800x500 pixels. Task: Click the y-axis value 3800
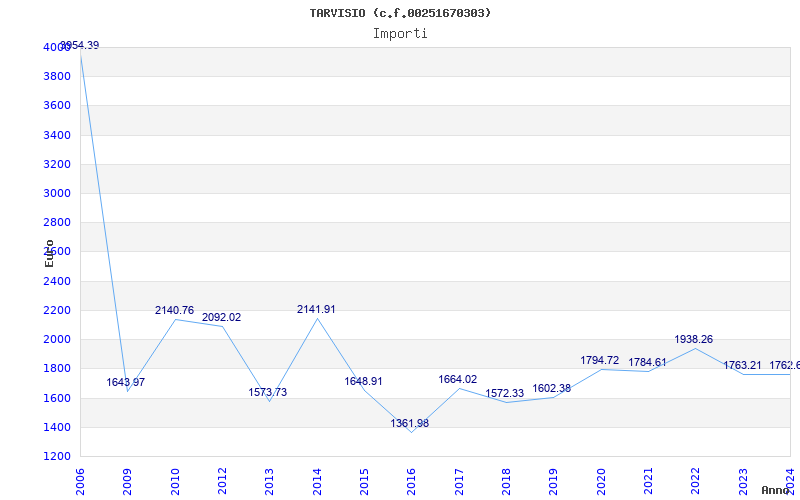(x=57, y=77)
